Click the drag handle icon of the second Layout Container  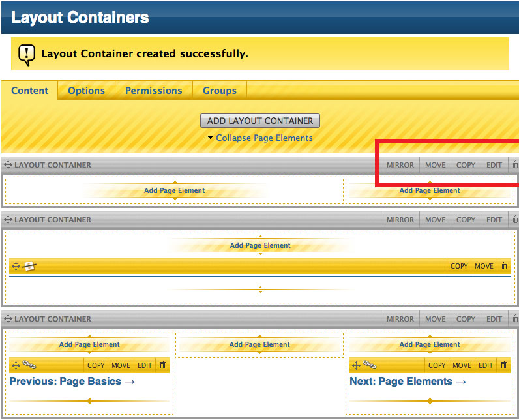pos(8,219)
